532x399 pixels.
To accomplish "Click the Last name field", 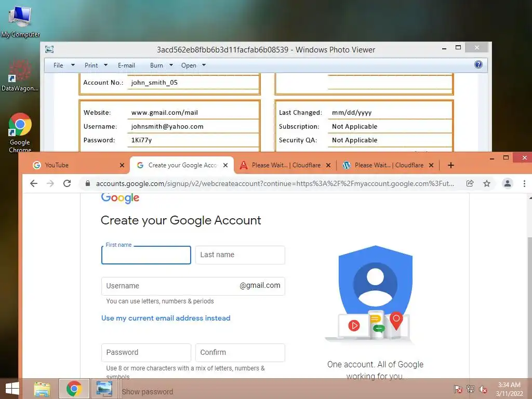I will coord(240,255).
